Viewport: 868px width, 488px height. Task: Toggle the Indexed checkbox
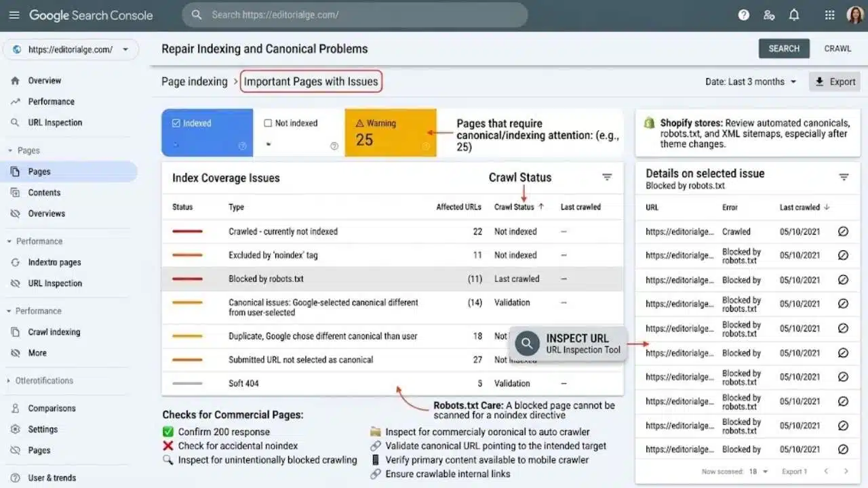click(x=176, y=123)
